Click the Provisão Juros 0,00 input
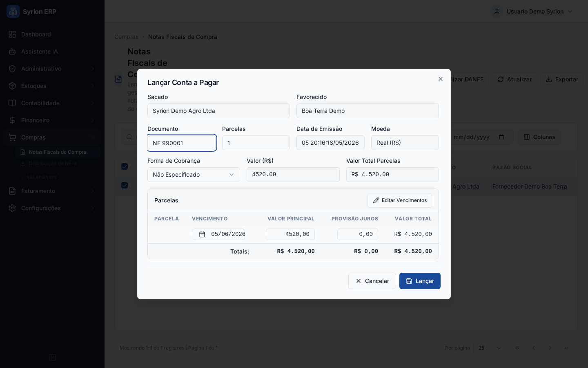 pos(358,234)
